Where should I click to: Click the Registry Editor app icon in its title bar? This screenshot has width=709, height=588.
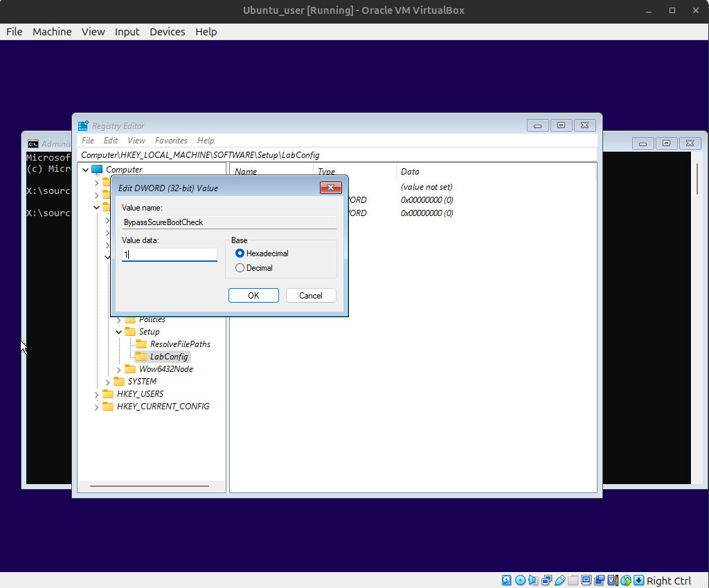pos(83,126)
